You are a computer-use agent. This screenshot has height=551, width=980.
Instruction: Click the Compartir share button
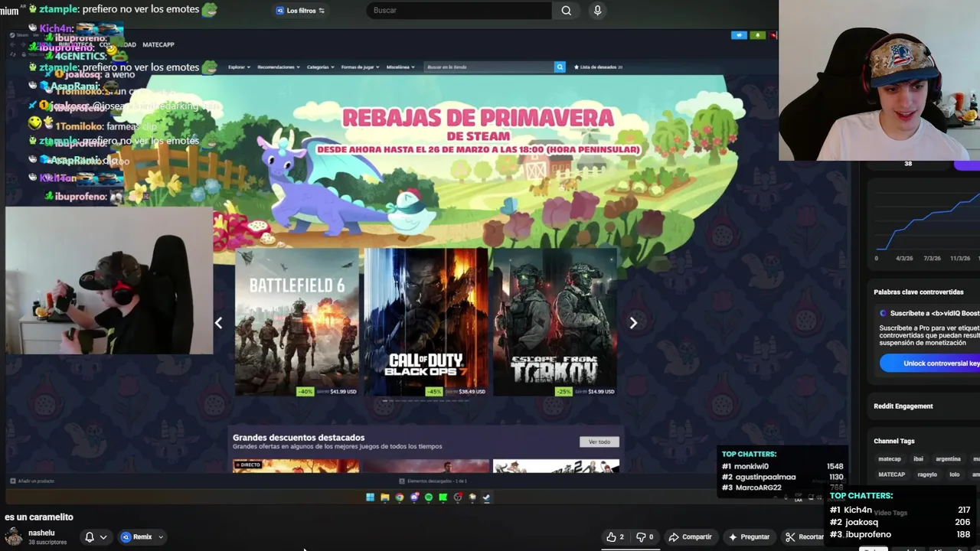pos(690,537)
